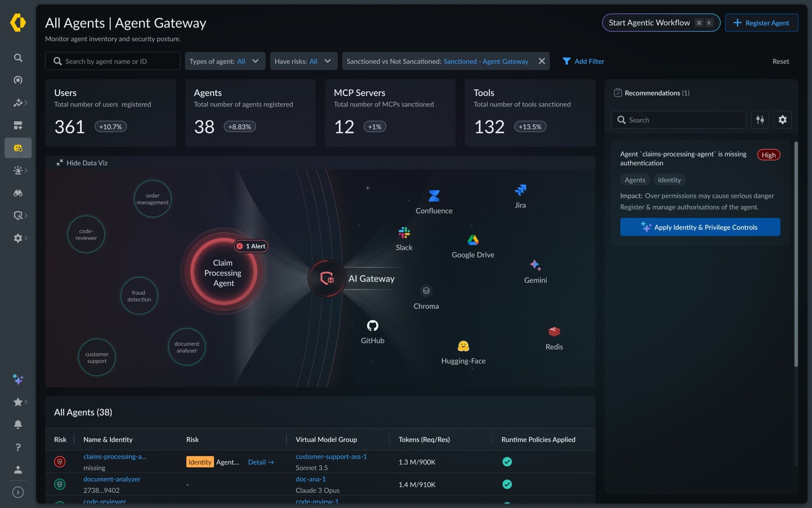Open notifications bell in sidebar
Viewport: 812px width, 508px height.
pos(18,424)
